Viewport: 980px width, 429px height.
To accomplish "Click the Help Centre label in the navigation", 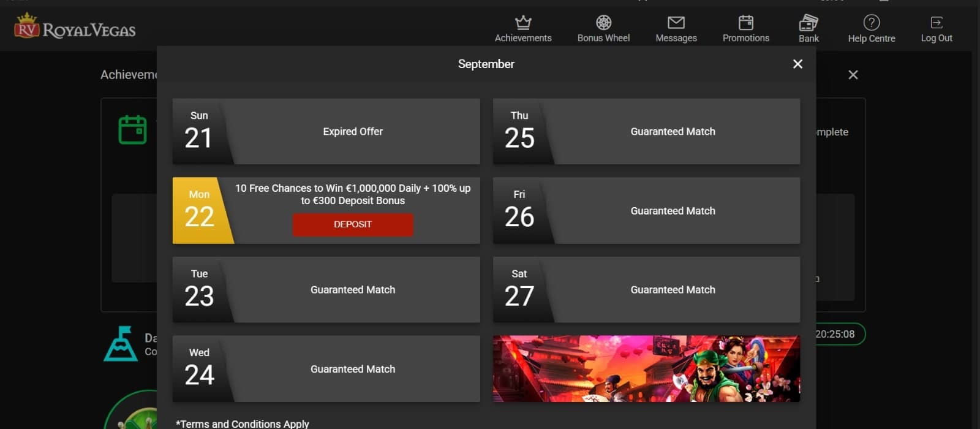I will [872, 38].
